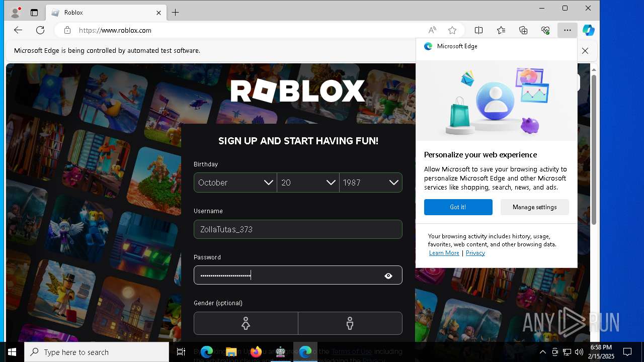Screen dimensions: 644x362
Task: Open the Tab actions menu icon
Action: (x=34, y=13)
